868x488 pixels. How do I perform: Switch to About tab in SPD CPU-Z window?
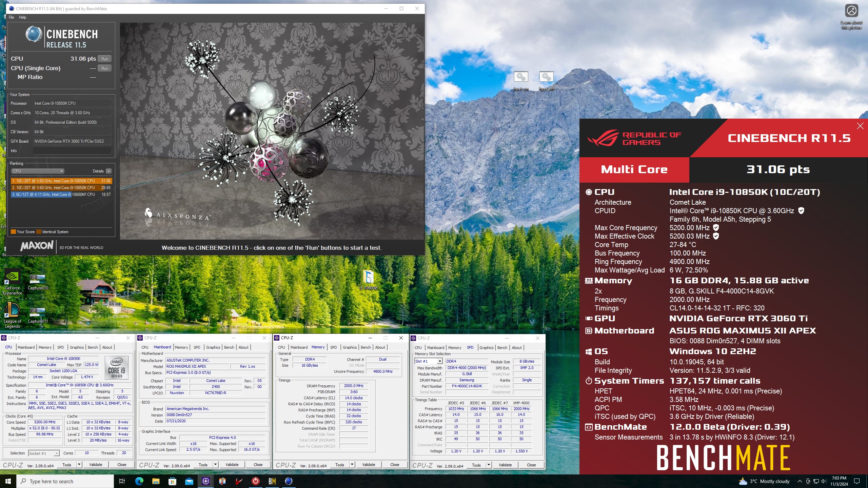[x=517, y=348]
